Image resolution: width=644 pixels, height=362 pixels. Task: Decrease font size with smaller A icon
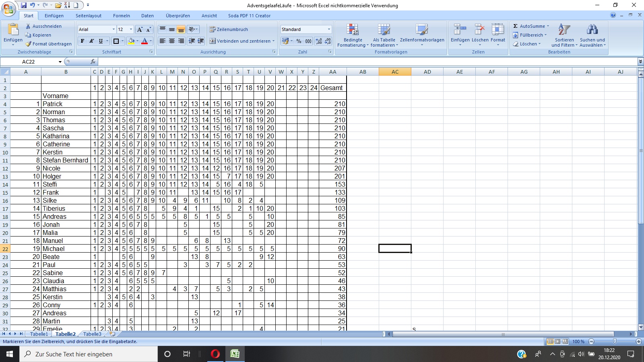[x=149, y=29]
